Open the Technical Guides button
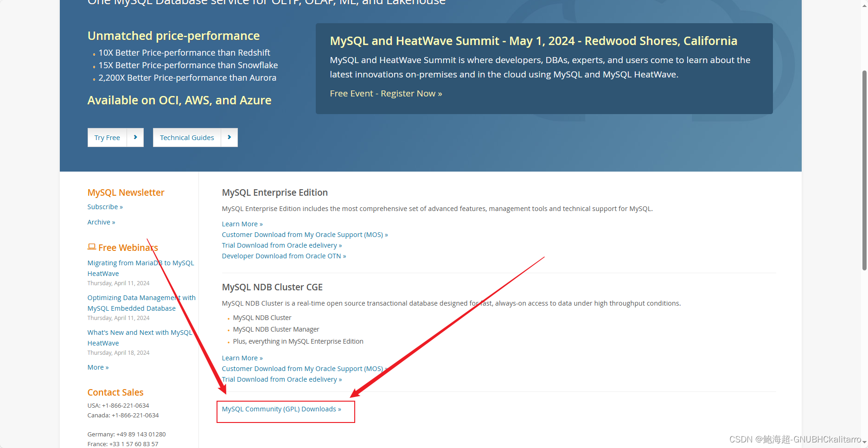868x448 pixels. (187, 138)
